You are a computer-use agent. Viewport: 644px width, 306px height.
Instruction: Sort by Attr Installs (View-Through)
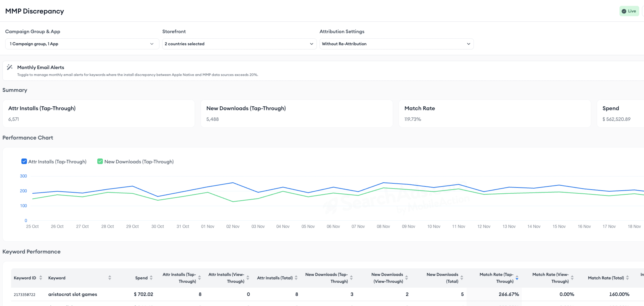click(x=248, y=278)
